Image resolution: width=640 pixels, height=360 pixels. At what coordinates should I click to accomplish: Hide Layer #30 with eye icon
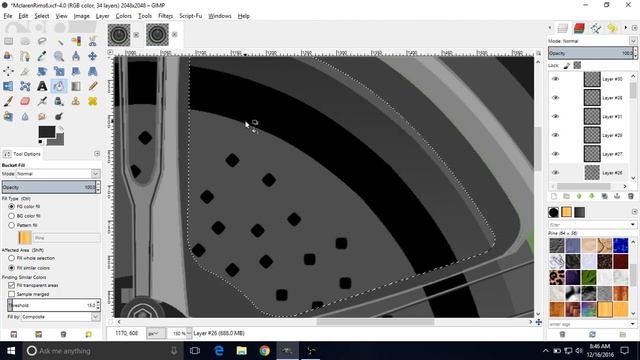[x=556, y=79]
